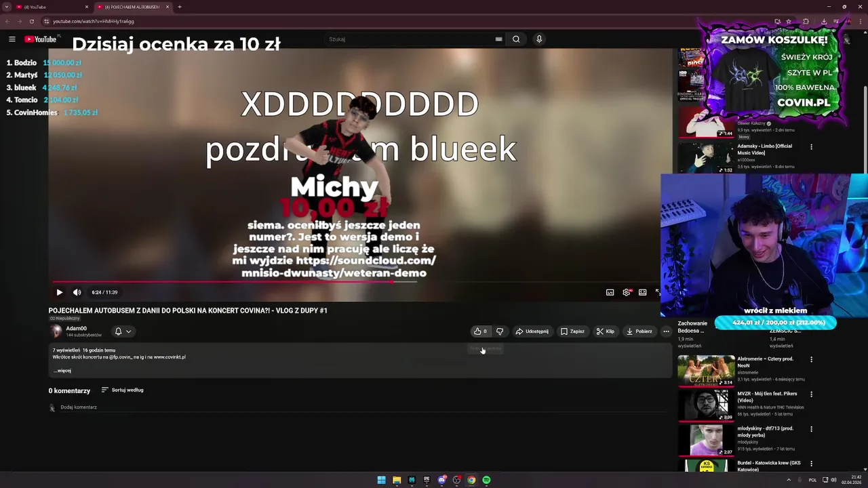
Task: Save the video using the Zapisz button
Action: (x=572, y=331)
